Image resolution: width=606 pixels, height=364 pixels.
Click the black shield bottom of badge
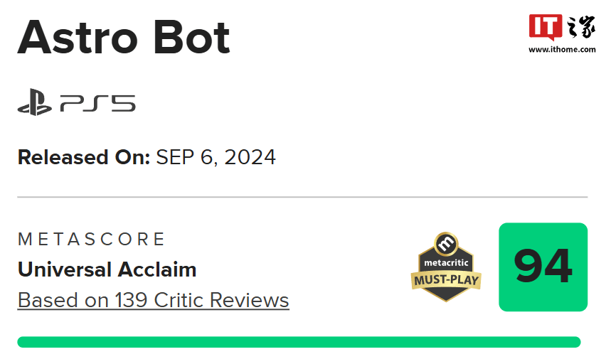446,295
